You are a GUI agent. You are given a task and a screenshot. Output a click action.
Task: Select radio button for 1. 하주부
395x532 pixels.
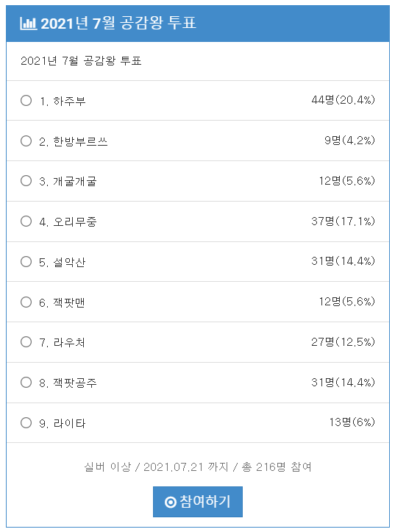pos(26,101)
